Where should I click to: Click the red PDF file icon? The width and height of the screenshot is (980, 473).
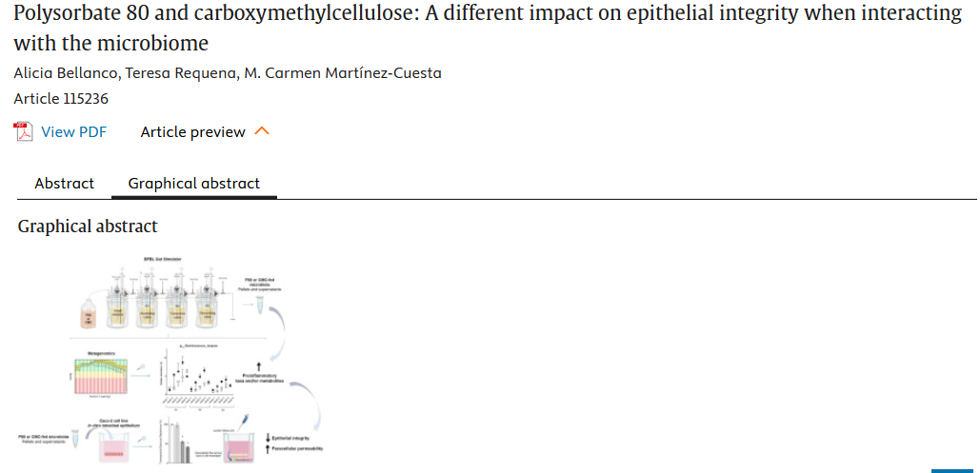(x=23, y=131)
